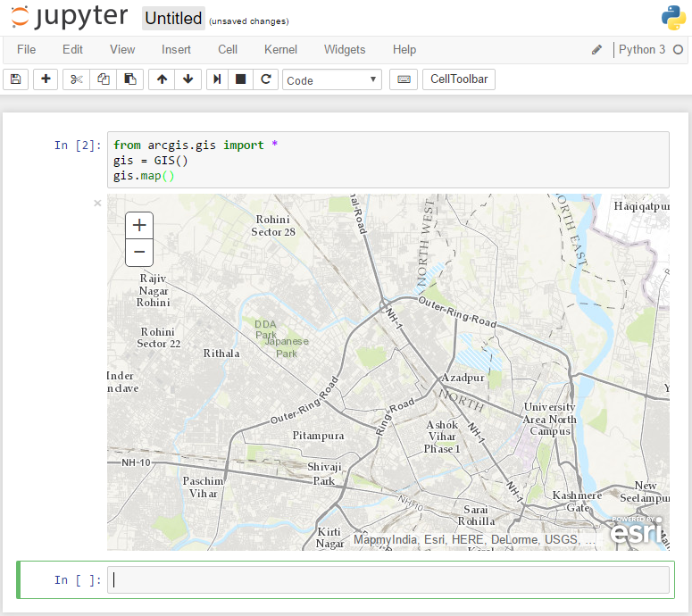Close the map output with x
The width and height of the screenshot is (692, 616).
(97, 203)
